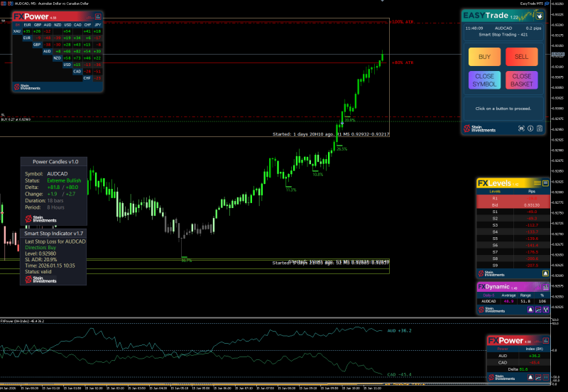Click the S9 row in FXLevels table
Image resolution: width=568 pixels, height=392 pixels.
tap(513, 266)
